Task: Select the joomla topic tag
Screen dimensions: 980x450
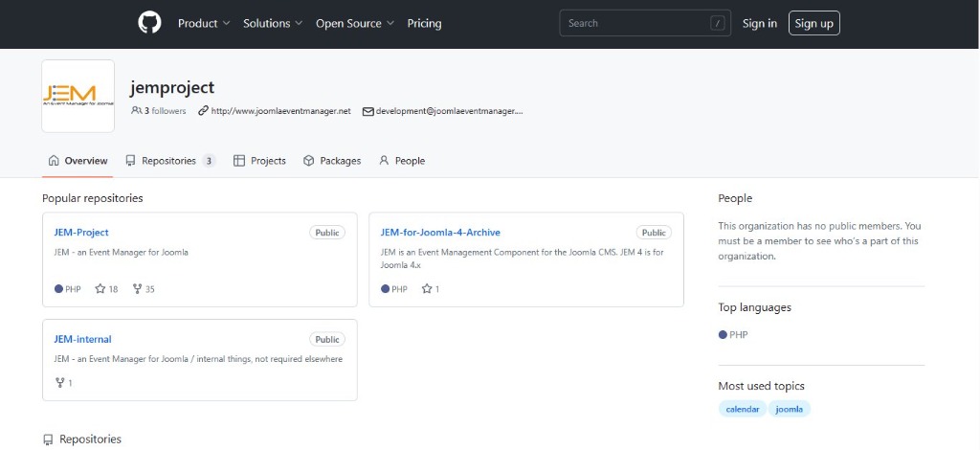Action: point(790,410)
